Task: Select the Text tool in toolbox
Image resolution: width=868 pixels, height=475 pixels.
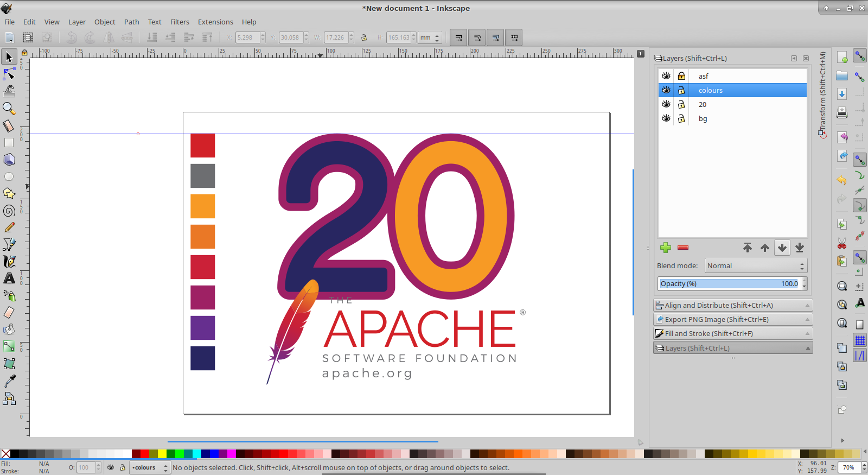Action: click(9, 278)
